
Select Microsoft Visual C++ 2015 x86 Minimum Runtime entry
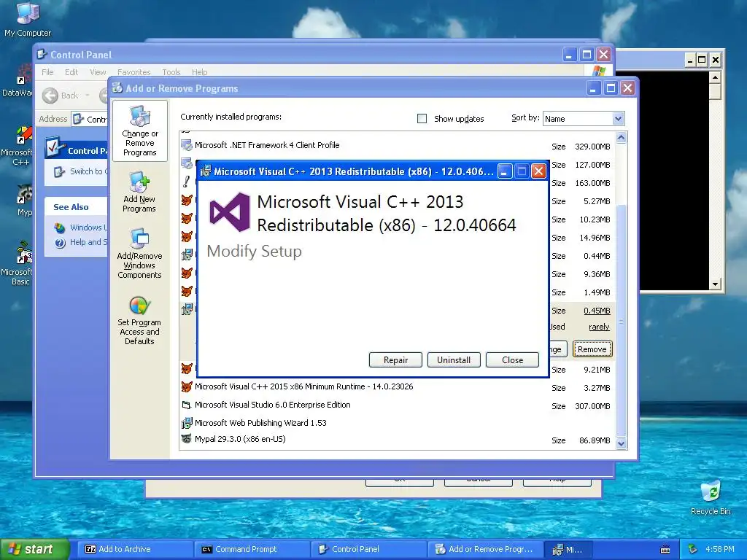(x=398, y=387)
